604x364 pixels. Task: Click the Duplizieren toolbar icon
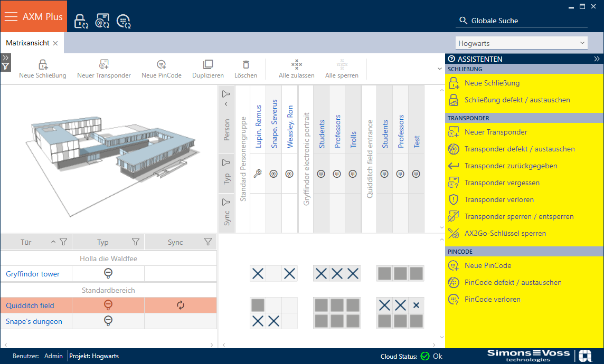point(208,64)
